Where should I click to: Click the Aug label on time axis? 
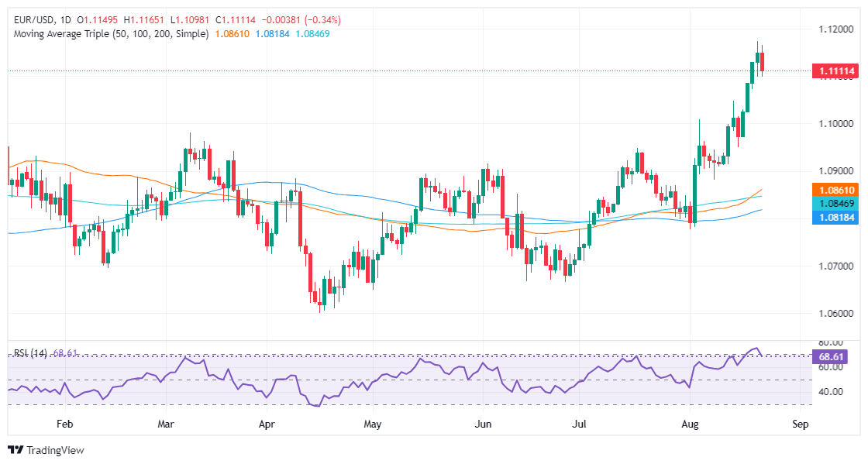690,424
